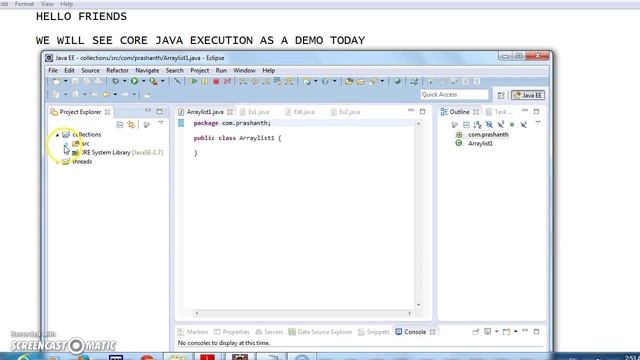The image size is (640, 360).
Task: Click the Debug bug icon in toolbar
Action: (x=116, y=81)
